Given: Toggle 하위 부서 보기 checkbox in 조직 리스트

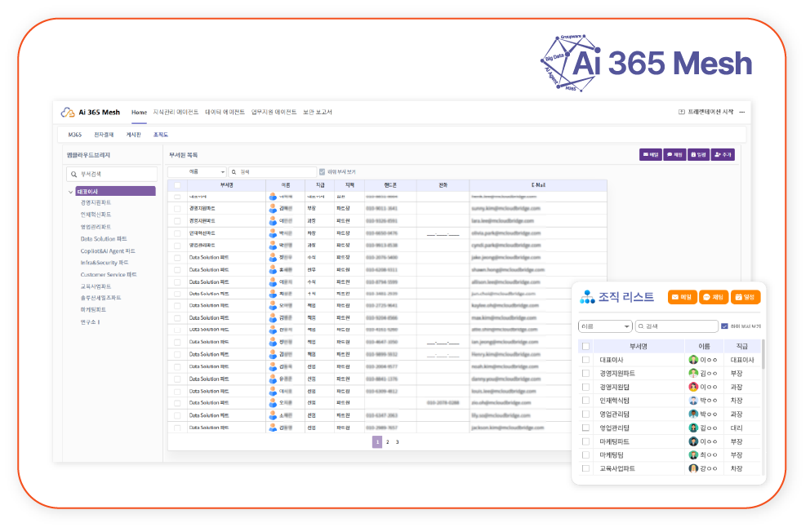Looking at the screenshot, I should tap(725, 326).
